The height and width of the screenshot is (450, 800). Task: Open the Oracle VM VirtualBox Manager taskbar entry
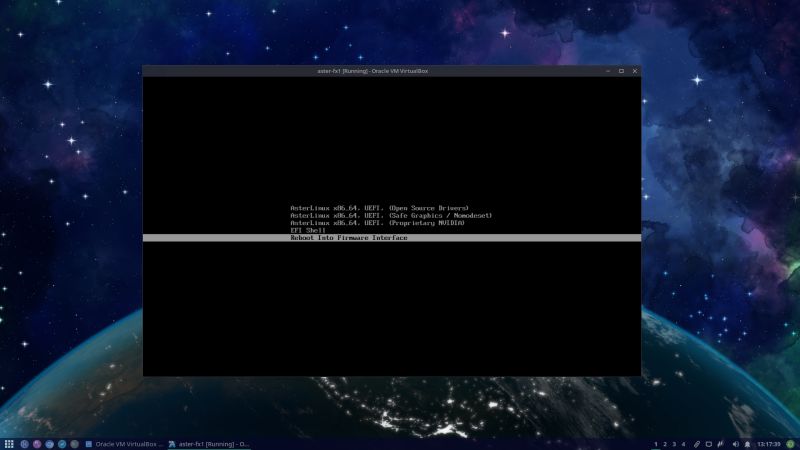pos(124,444)
